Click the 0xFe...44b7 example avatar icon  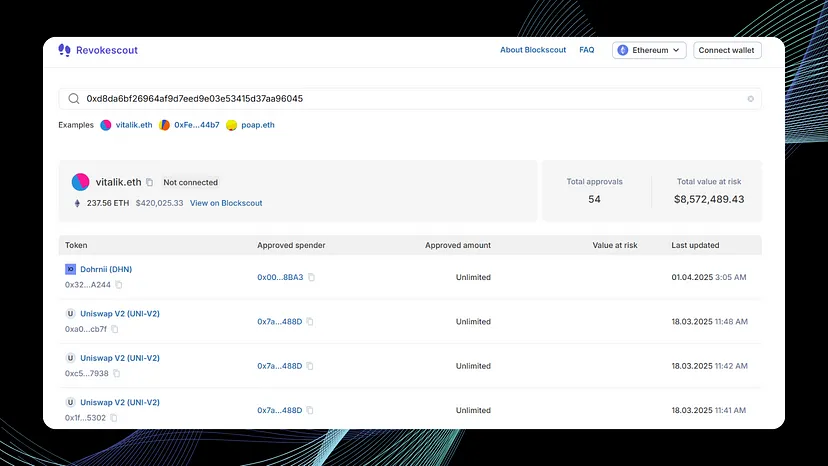(x=164, y=125)
